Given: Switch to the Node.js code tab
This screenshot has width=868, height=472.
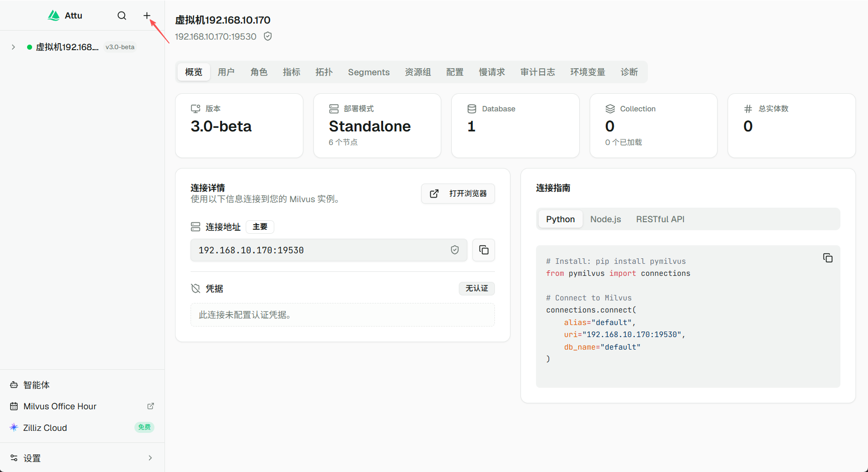Looking at the screenshot, I should point(606,219).
